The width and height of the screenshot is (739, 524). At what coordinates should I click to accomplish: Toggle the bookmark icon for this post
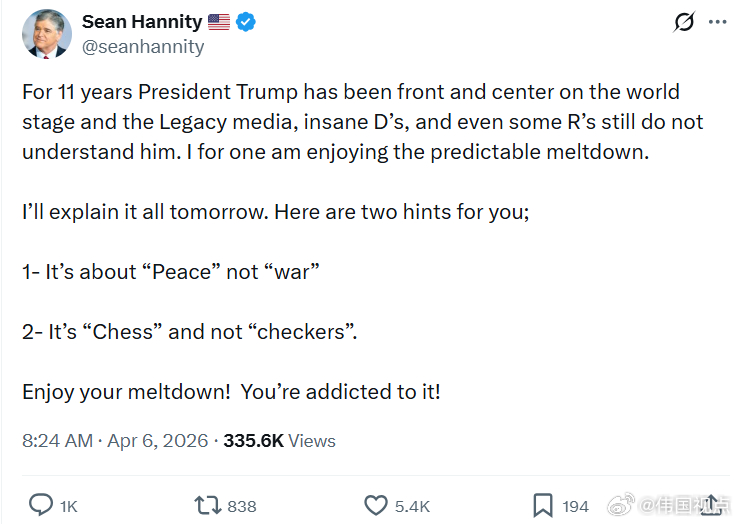pyautogui.click(x=543, y=505)
